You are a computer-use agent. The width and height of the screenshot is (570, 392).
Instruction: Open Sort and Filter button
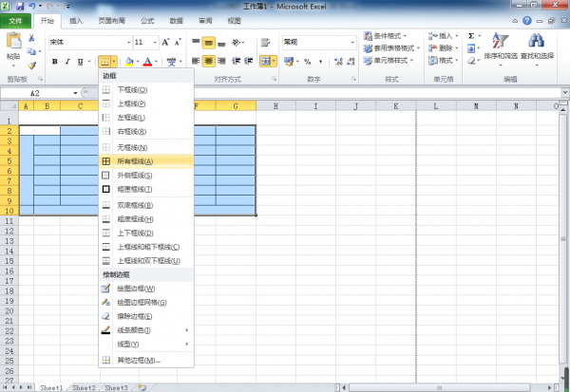501,48
